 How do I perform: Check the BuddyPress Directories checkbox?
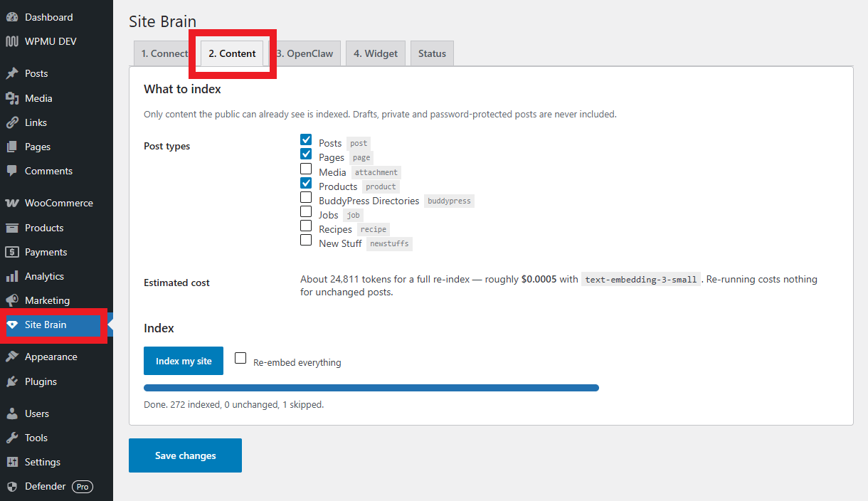pos(306,197)
